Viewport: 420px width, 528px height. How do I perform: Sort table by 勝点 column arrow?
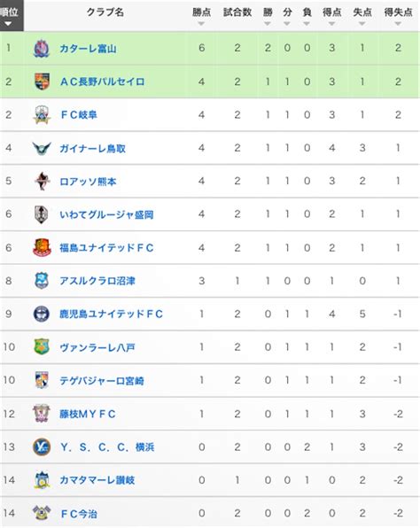click(x=201, y=24)
